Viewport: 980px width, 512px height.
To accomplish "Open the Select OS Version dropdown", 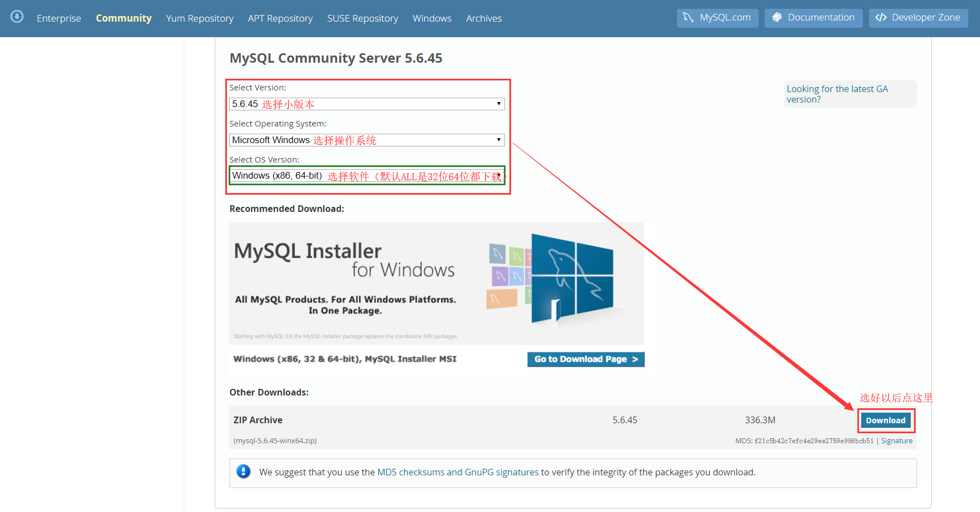I will point(367,175).
